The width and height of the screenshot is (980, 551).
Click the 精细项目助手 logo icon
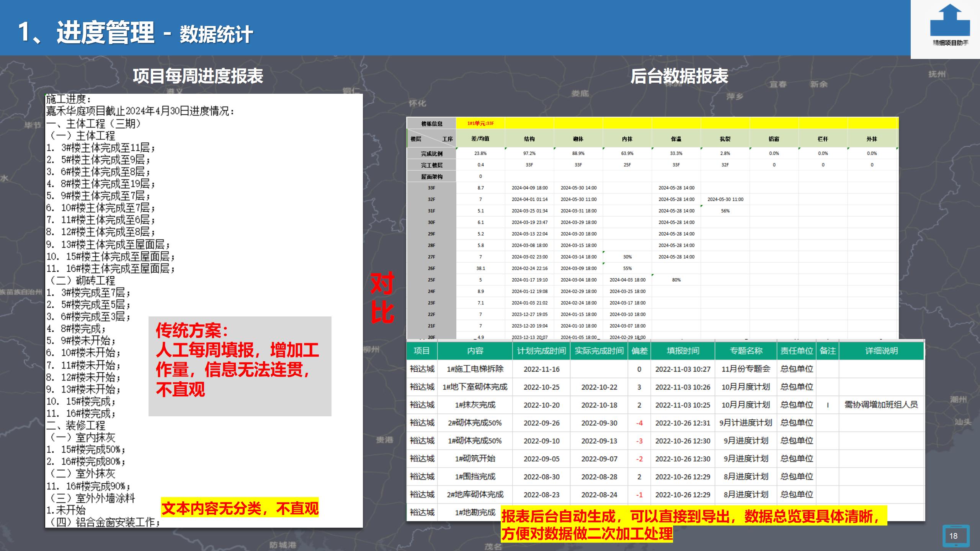tap(950, 25)
